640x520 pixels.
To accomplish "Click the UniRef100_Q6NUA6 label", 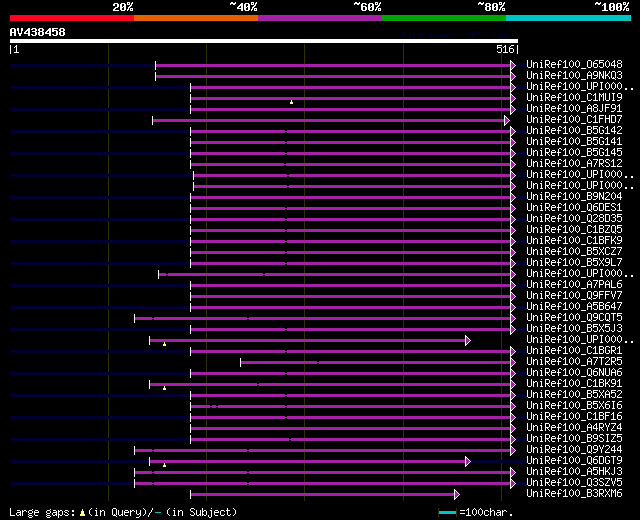I will (x=574, y=373).
